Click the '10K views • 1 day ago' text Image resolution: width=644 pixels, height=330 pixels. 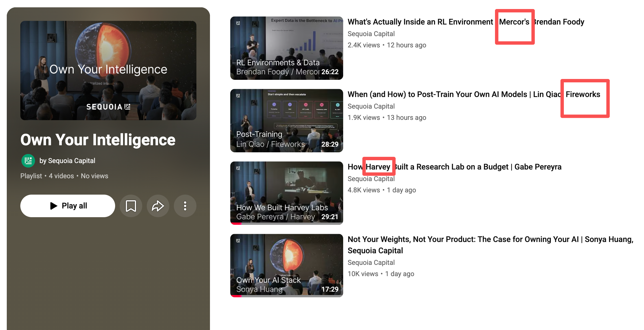pyautogui.click(x=381, y=274)
